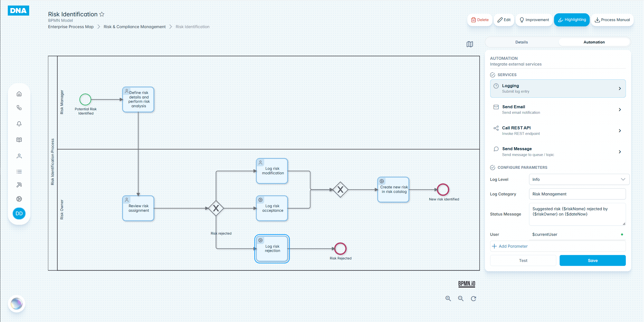Select the Automation tab

[x=594, y=42]
